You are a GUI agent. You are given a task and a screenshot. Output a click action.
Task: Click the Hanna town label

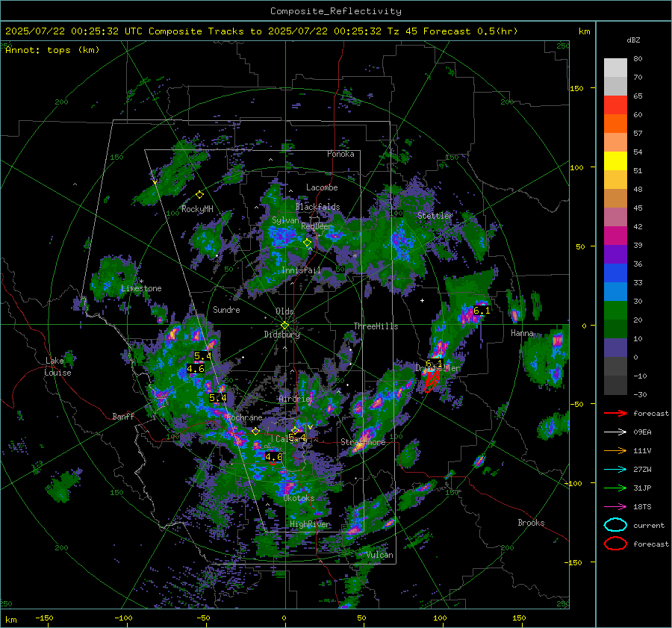522,333
